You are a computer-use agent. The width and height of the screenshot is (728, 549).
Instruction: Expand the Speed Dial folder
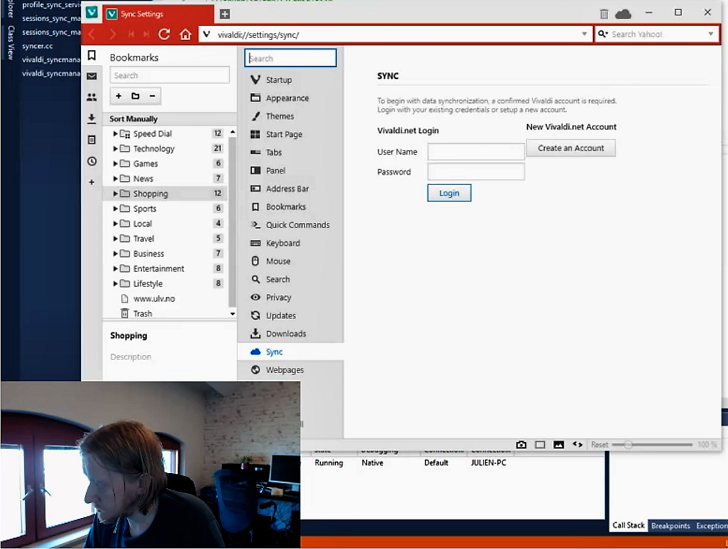coord(115,134)
